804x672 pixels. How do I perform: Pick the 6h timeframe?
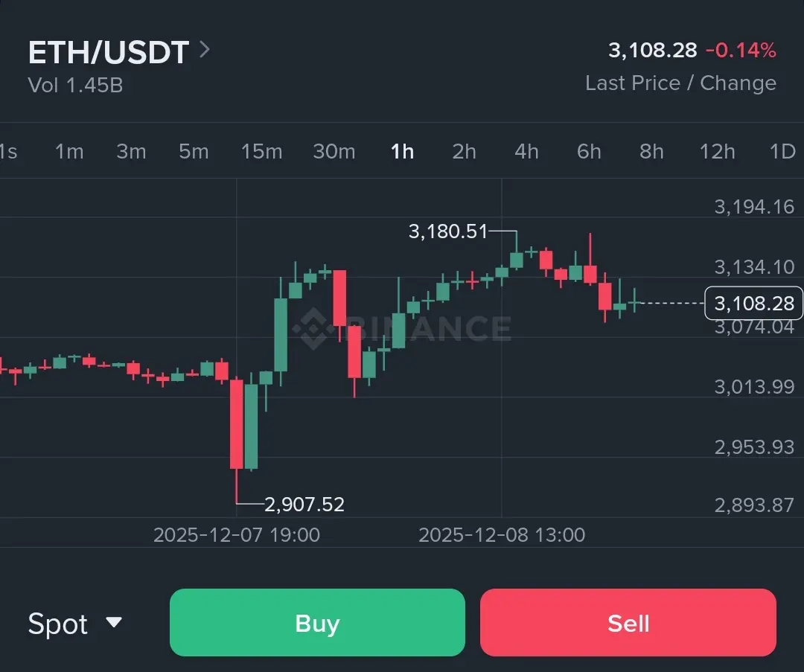pyautogui.click(x=589, y=152)
